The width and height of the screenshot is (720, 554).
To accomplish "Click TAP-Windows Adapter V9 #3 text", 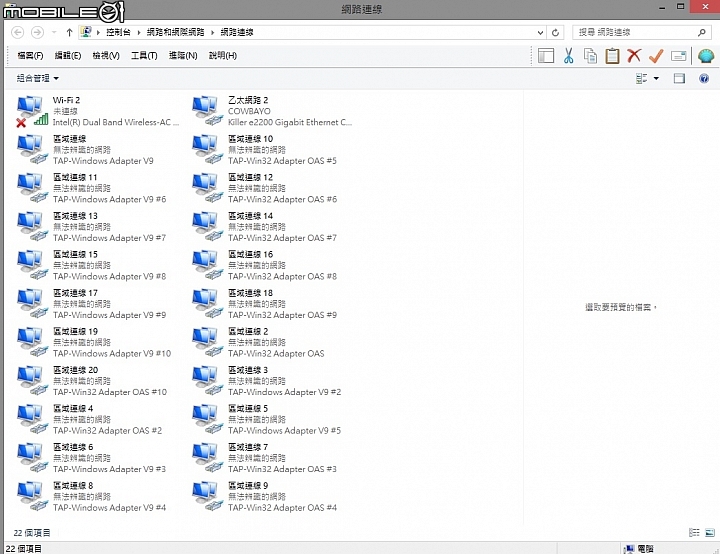I will 109,469.
